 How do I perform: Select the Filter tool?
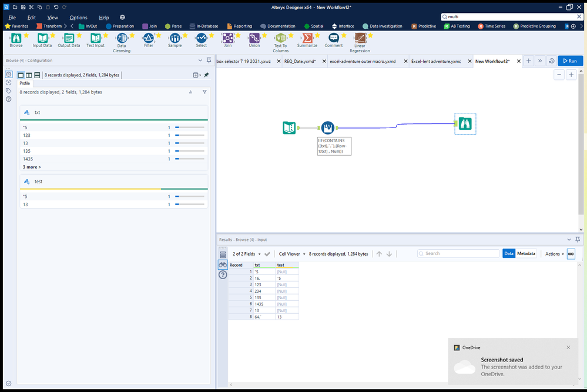149,40
